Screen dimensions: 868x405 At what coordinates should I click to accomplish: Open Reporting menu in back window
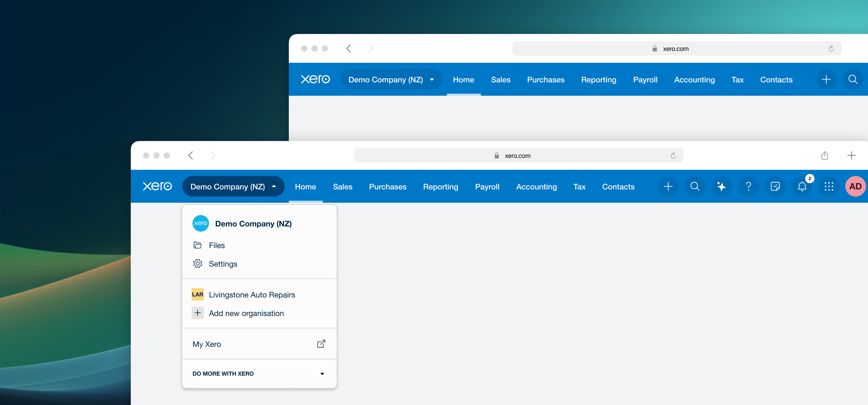599,79
